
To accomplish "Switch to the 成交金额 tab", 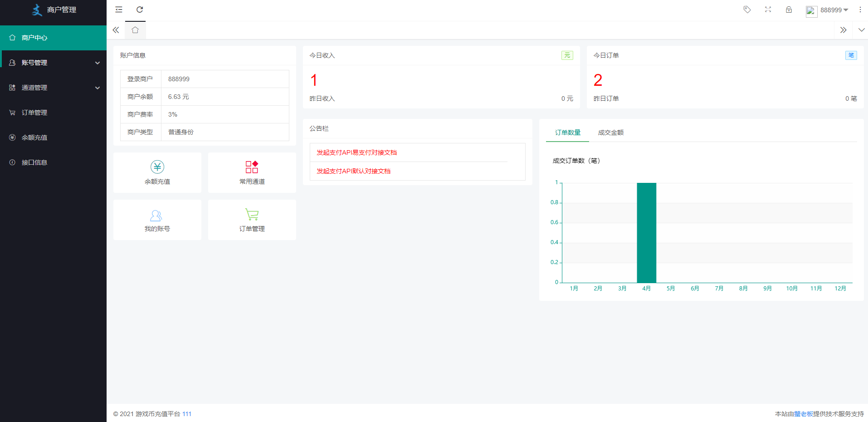I will (x=610, y=132).
